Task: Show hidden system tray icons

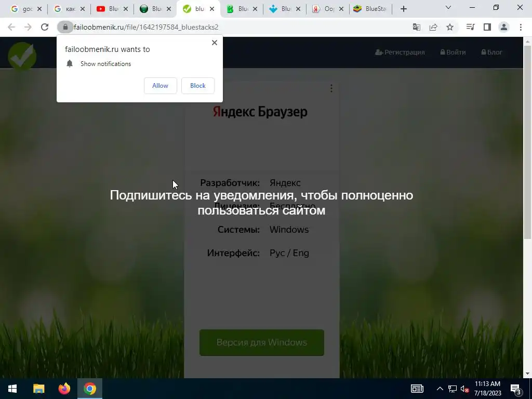Action: tap(440, 389)
